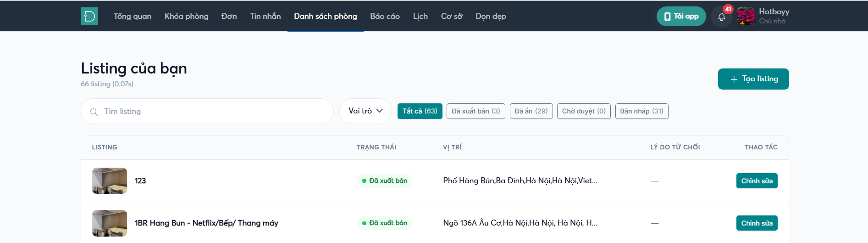Open thumbnail of 1BR Hang Bun listing
The image size is (868, 243).
pos(110,223)
